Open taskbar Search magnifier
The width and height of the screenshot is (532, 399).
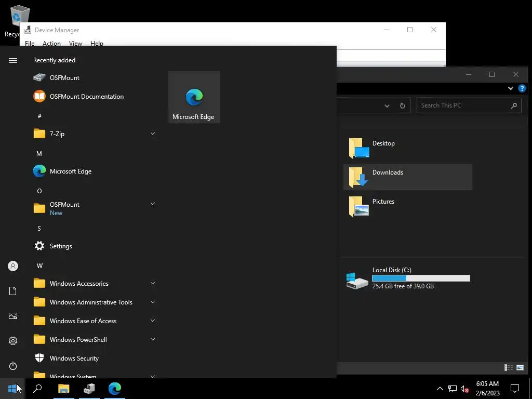click(37, 389)
